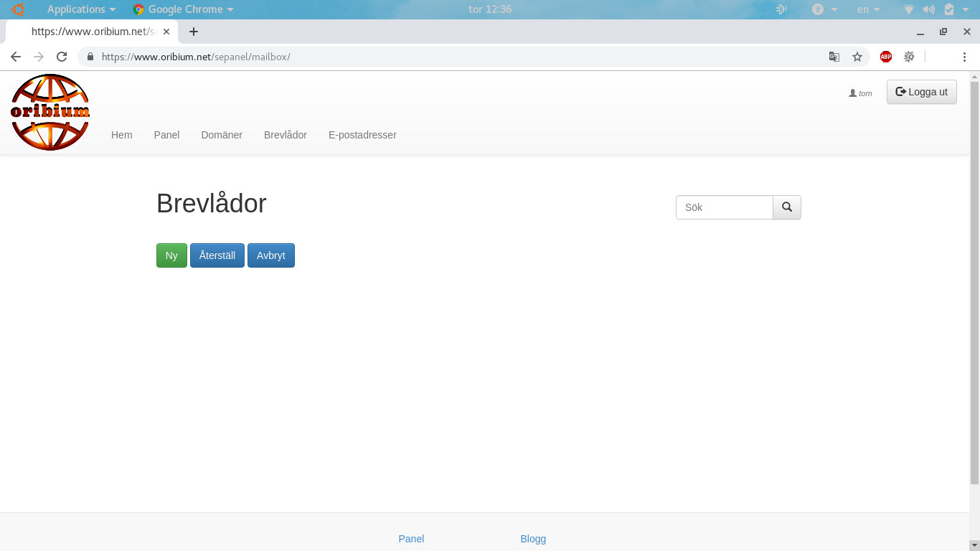Click the page vertical scrollbar

pyautogui.click(x=974, y=283)
